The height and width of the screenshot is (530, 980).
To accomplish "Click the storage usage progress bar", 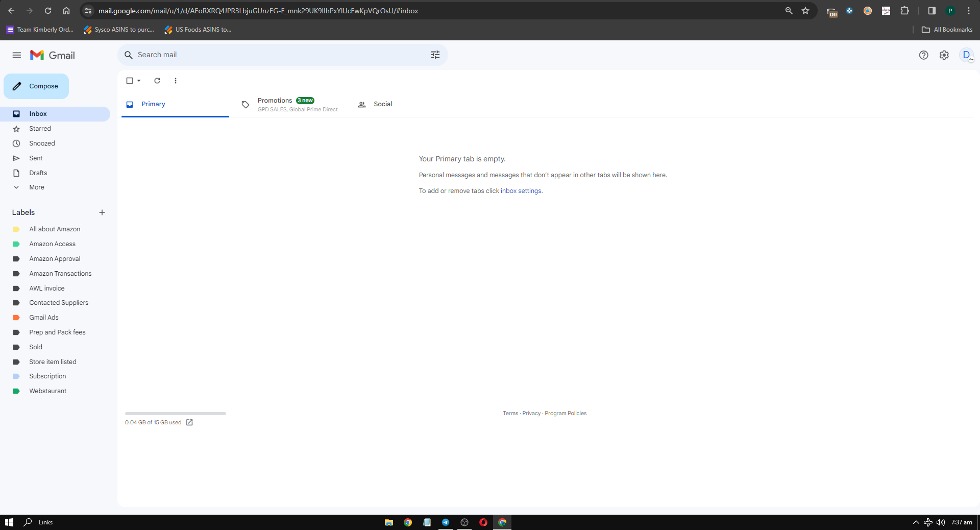I will (176, 414).
